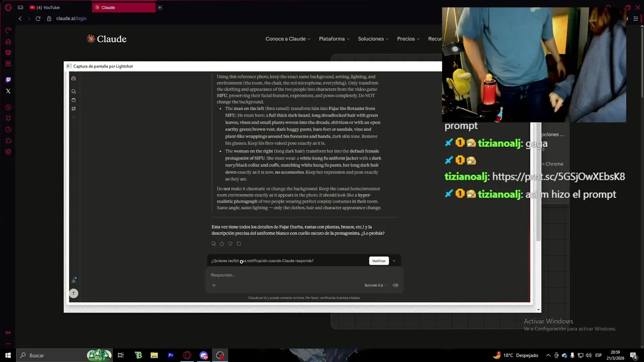Start voice mode with waveform icon

395,285
